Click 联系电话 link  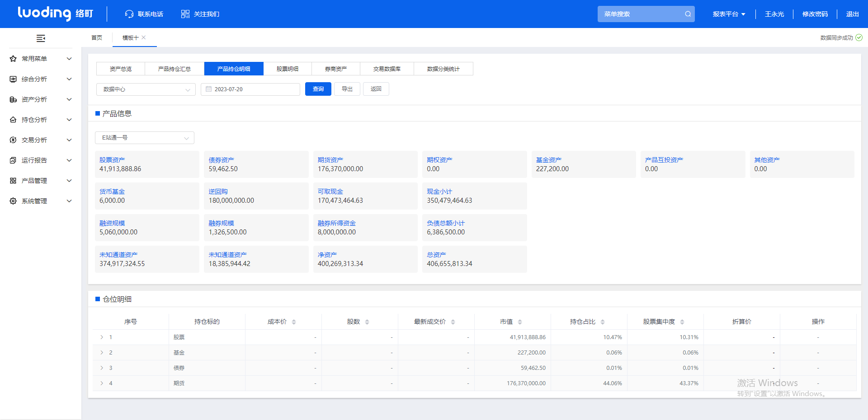pos(151,14)
